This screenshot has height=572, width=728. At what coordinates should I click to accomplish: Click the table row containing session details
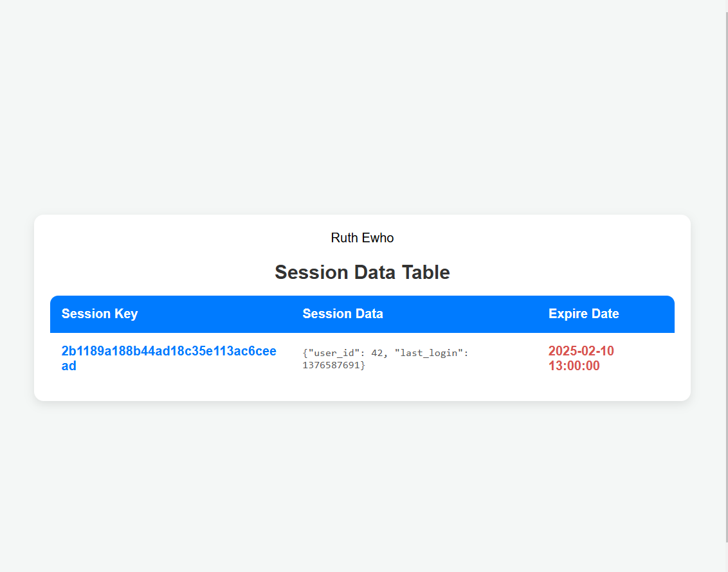tap(362, 359)
